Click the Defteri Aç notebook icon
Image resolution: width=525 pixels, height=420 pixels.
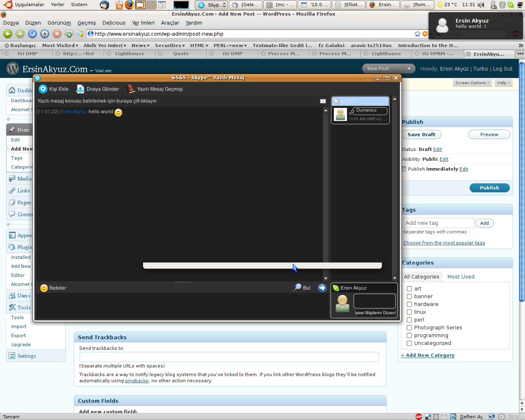453,417
